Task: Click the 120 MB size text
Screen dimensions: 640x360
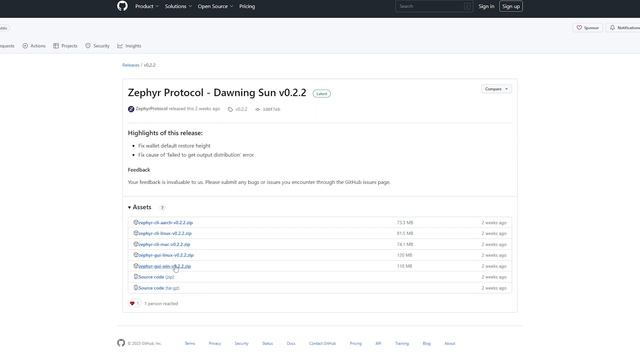Action: [x=404, y=255]
